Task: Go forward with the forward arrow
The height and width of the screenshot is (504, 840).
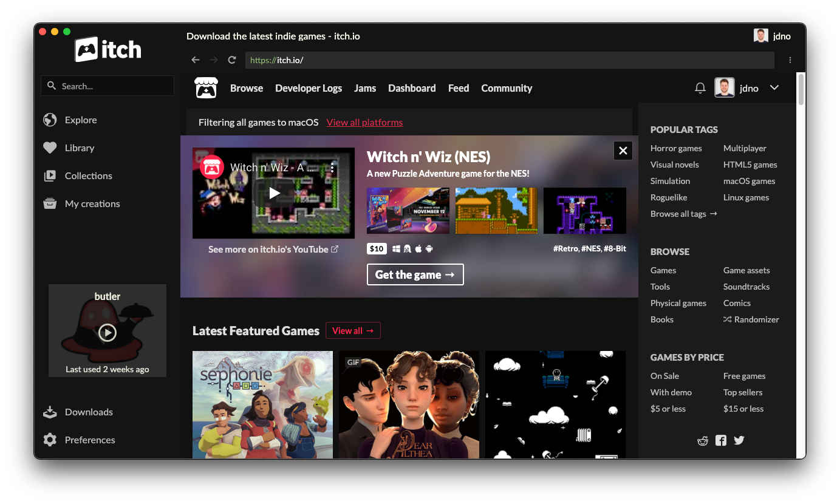Action: pyautogui.click(x=213, y=60)
